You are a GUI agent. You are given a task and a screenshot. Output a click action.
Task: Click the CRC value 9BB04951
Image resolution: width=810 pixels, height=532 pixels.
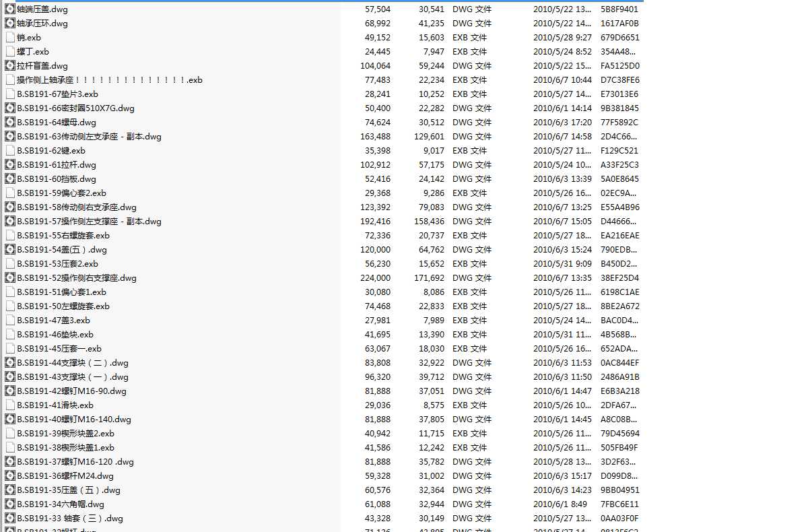[619, 490]
